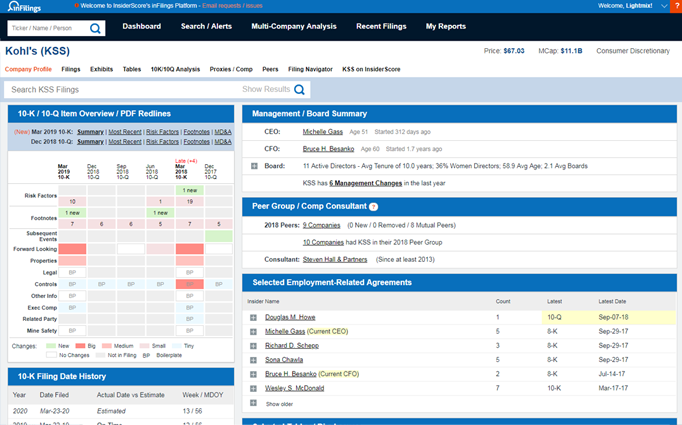
Task: Open the user menu chevron next to Welcome
Action: point(664,6)
